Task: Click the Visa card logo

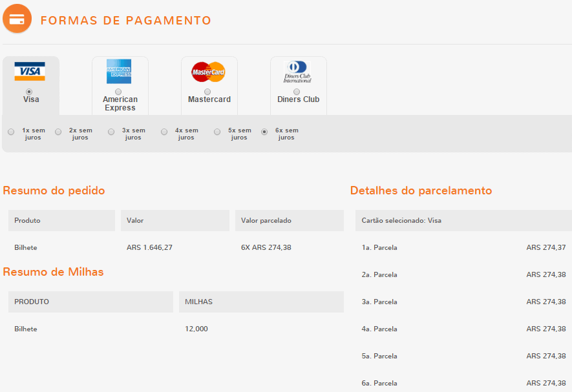Action: click(30, 72)
